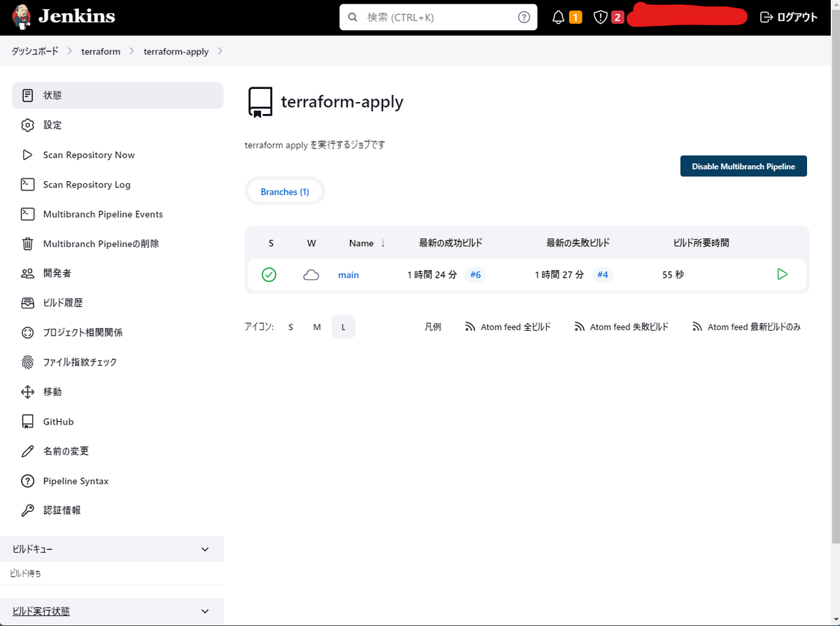The image size is (840, 626).
Task: Collapse the ビルドキュー panel chevron
Action: pyautogui.click(x=205, y=550)
